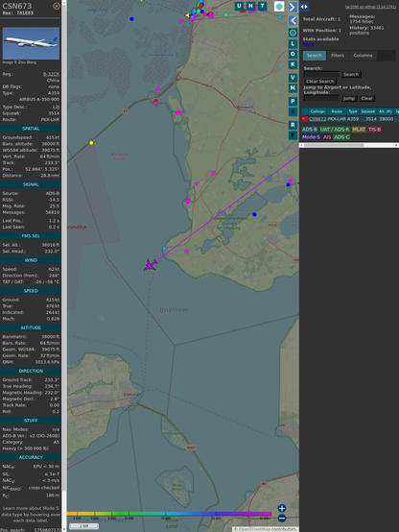Image resolution: width=399 pixels, height=532 pixels.
Task: Click the left chevron sidebar button
Action: tap(293, 21)
